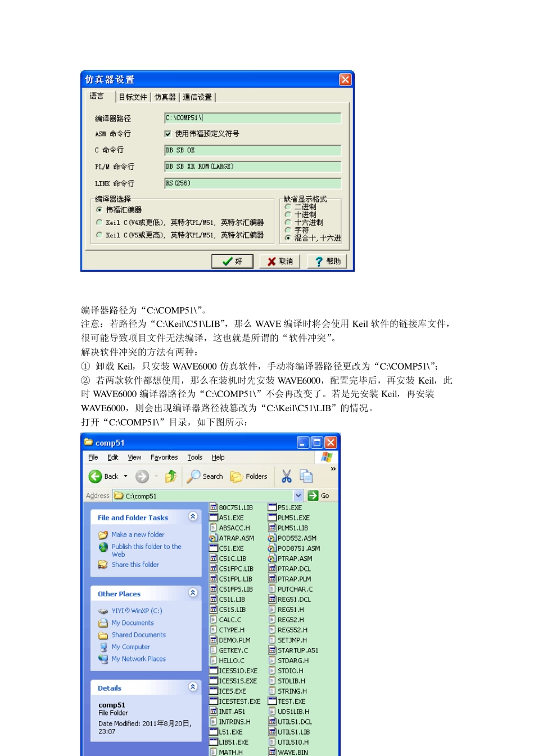Open the Favorites menu
The image size is (534, 756).
click(164, 457)
